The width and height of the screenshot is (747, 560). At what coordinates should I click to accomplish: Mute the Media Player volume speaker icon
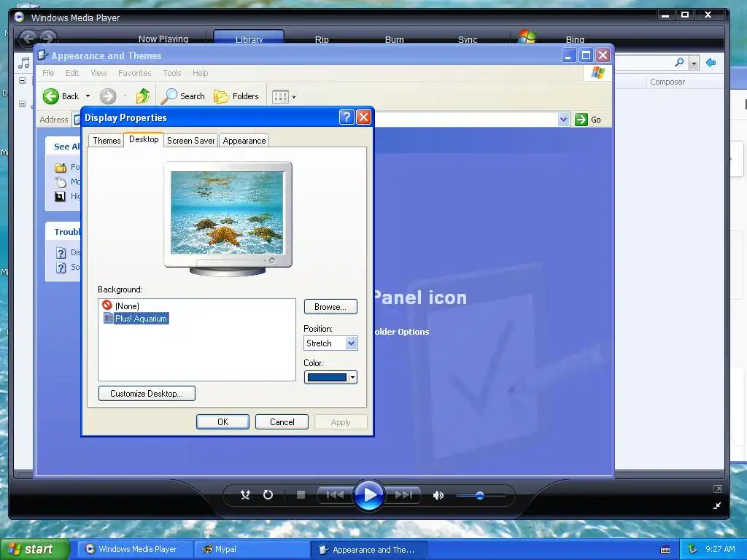coord(438,496)
